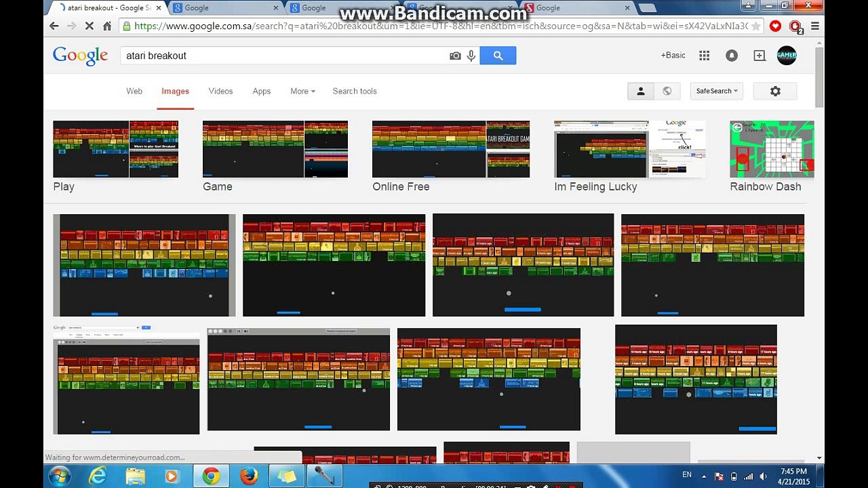The image size is (868, 488).
Task: Bookmark this page with the star icon
Action: [755, 26]
